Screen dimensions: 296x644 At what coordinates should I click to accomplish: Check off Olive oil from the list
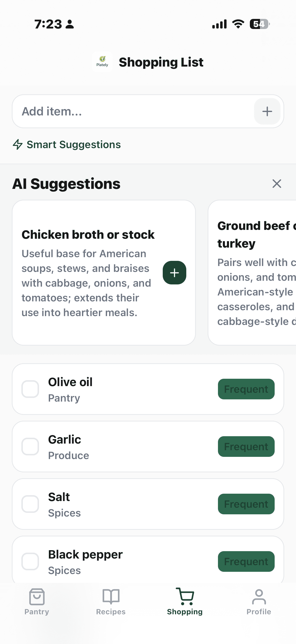(x=30, y=389)
